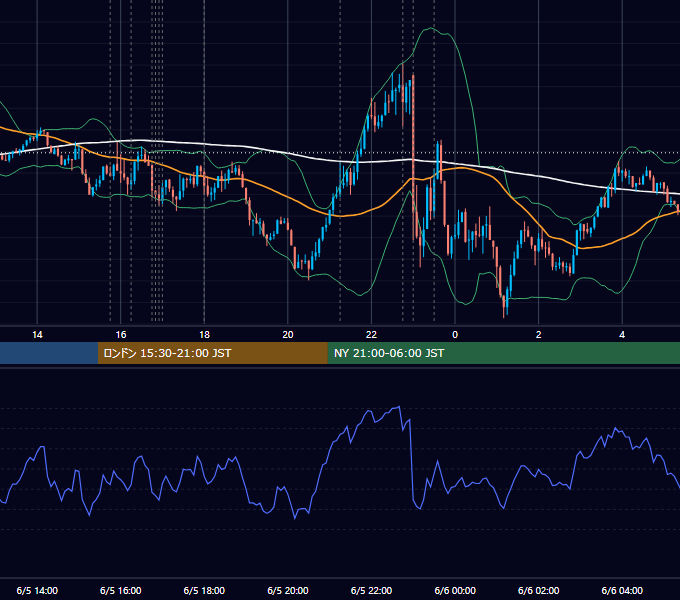Select the blue session bar before London
The width and height of the screenshot is (680, 600).
pos(49,353)
